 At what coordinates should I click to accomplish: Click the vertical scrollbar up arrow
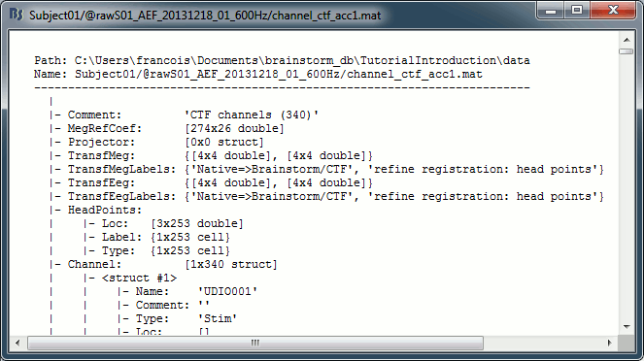coord(627,40)
